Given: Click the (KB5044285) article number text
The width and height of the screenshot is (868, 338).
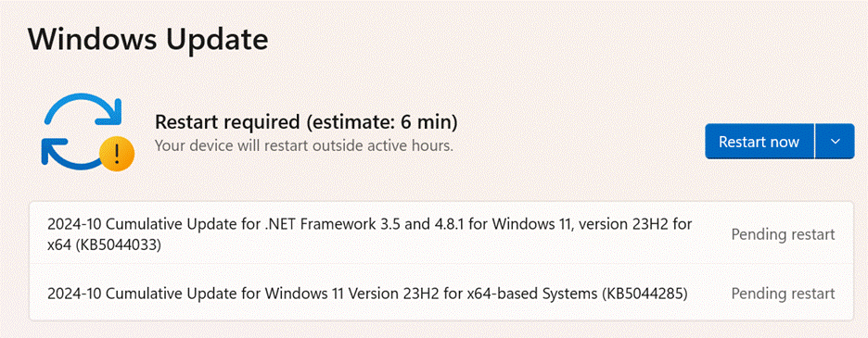Looking at the screenshot, I should point(644,294).
